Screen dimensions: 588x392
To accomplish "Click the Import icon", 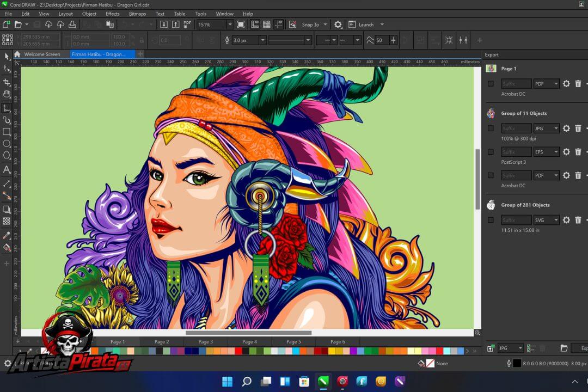I will click(x=164, y=24).
